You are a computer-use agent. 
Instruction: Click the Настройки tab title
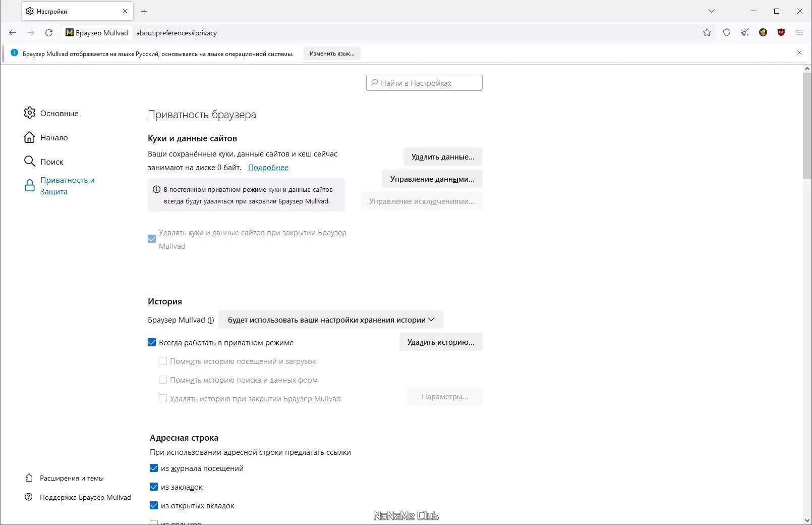(x=52, y=11)
